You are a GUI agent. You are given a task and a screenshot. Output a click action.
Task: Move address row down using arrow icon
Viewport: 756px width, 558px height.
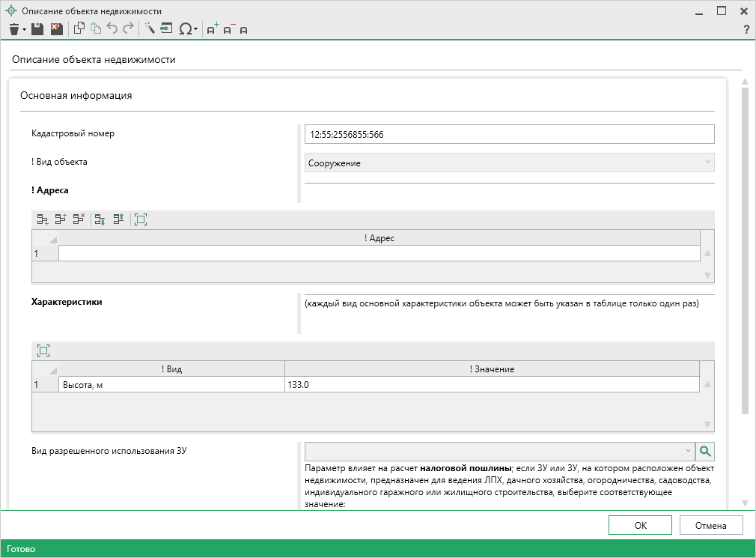click(100, 219)
